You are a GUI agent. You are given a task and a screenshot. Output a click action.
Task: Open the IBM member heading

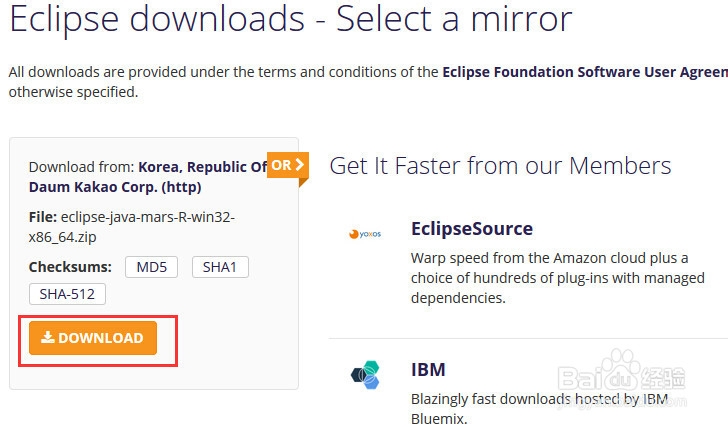[x=428, y=370]
